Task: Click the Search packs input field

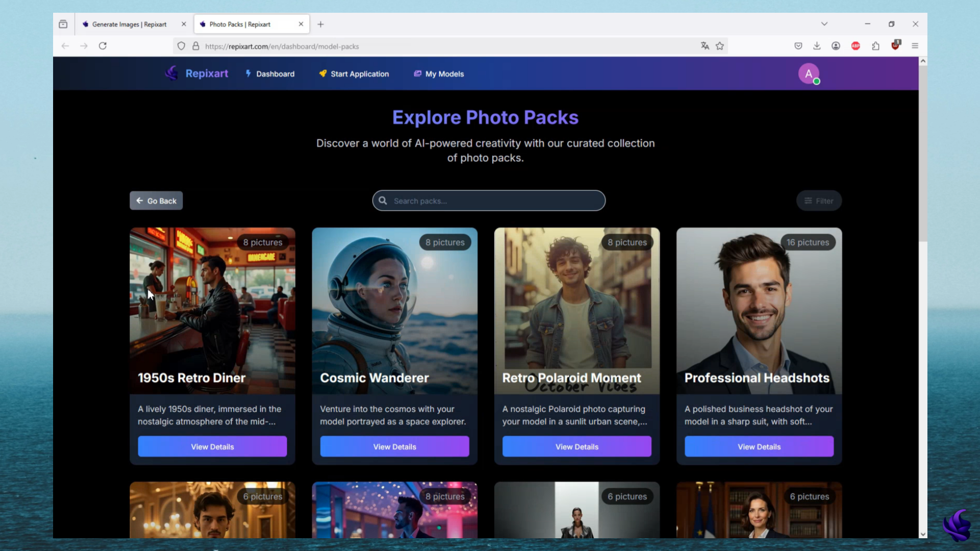Action: click(x=495, y=201)
